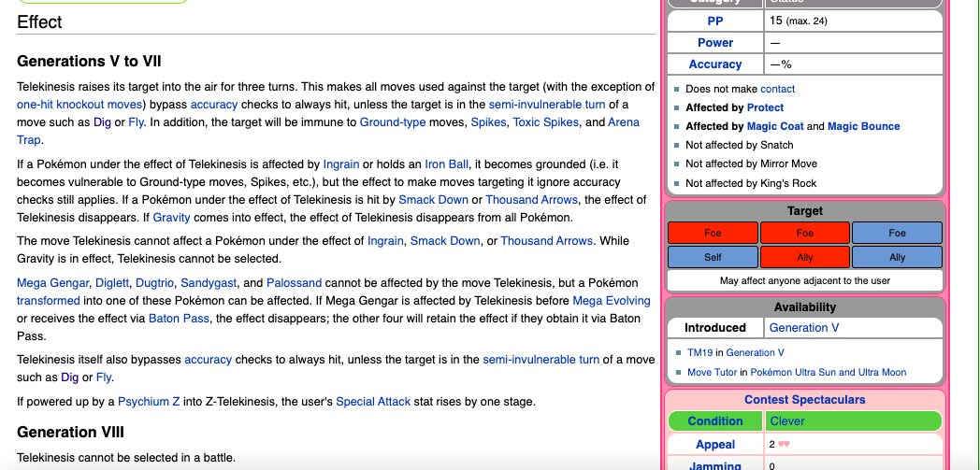
Task: Open the Protect move link
Action: pyautogui.click(x=765, y=107)
